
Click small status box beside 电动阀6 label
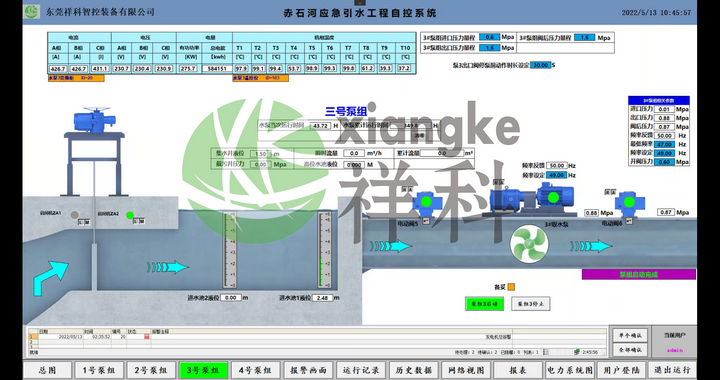[x=629, y=221]
